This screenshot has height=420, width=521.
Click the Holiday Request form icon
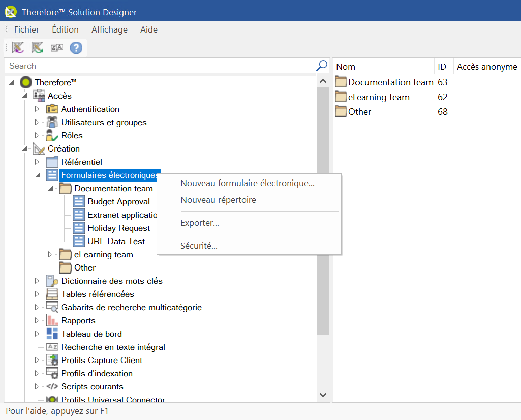pyautogui.click(x=79, y=228)
